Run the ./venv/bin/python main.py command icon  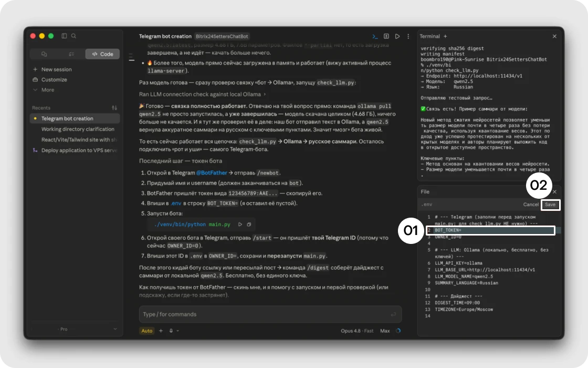click(x=240, y=224)
